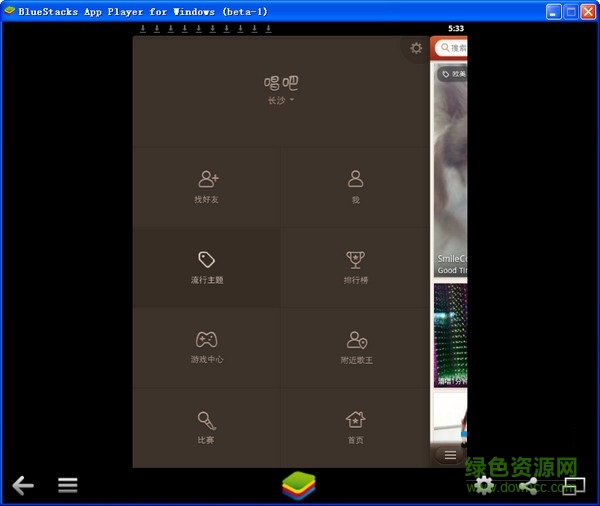The height and width of the screenshot is (506, 600).
Task: Open the LED lights stage thumbnail
Action: tap(450, 335)
